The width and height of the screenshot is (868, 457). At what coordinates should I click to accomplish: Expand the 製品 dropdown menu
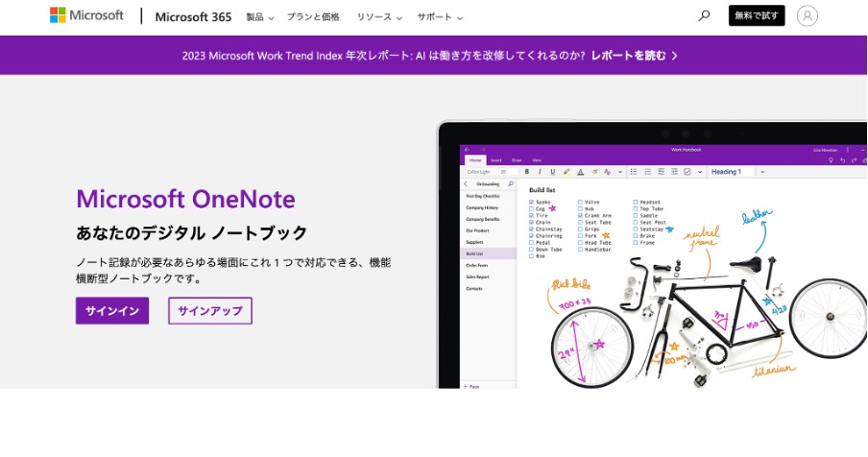[x=260, y=17]
